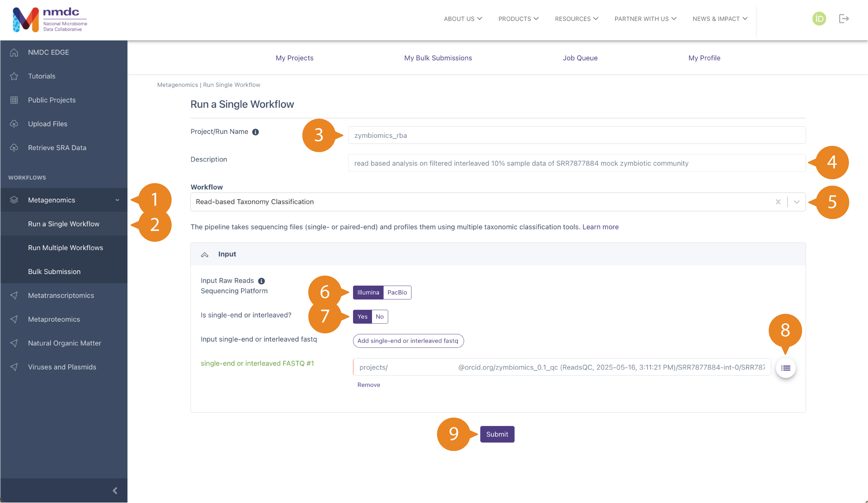Screen dimensions: 868x503
Task: Select Run Multiple Workflows
Action: [x=64, y=247]
